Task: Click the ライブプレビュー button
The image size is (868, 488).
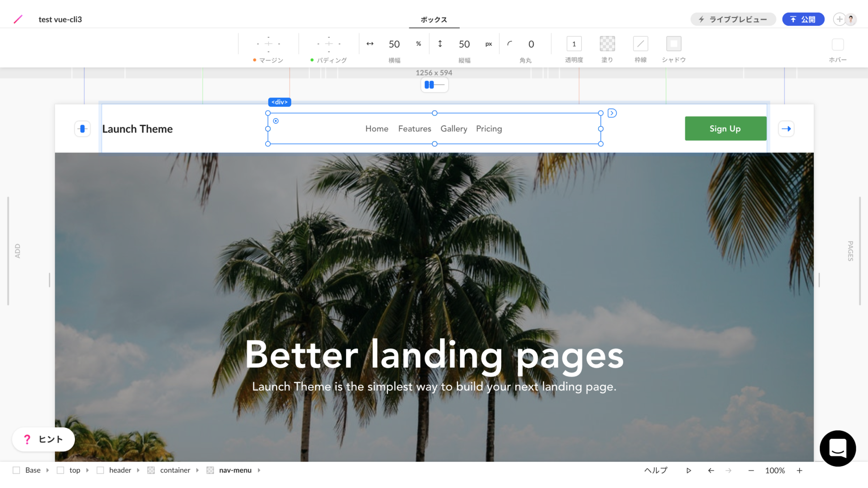Action: pos(733,19)
